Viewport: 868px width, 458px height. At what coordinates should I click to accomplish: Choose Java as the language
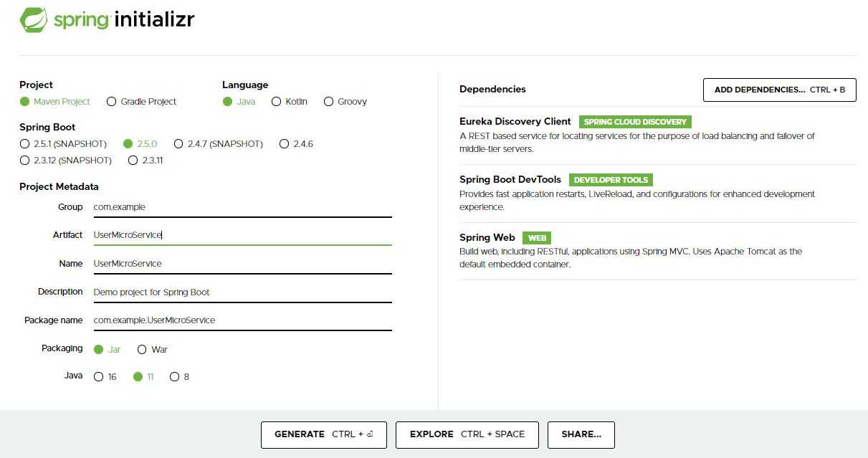(x=239, y=102)
